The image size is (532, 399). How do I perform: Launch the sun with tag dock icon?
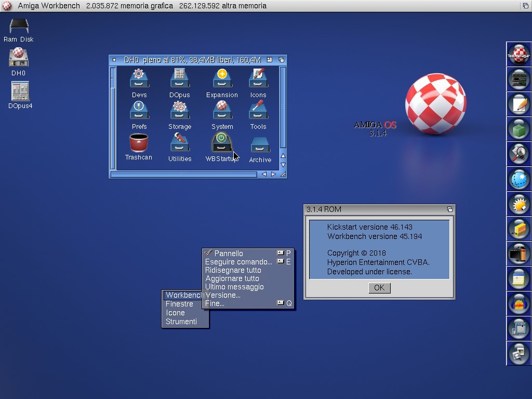pyautogui.click(x=519, y=204)
